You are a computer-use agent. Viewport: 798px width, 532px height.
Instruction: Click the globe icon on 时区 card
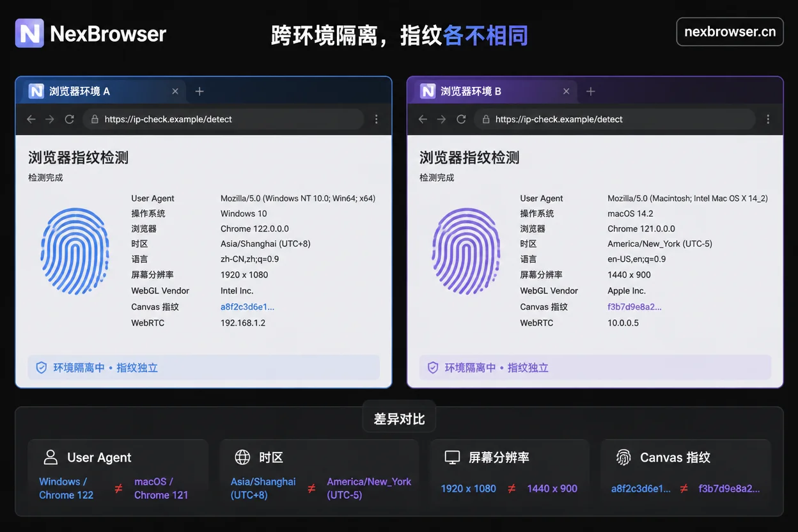[242, 457]
